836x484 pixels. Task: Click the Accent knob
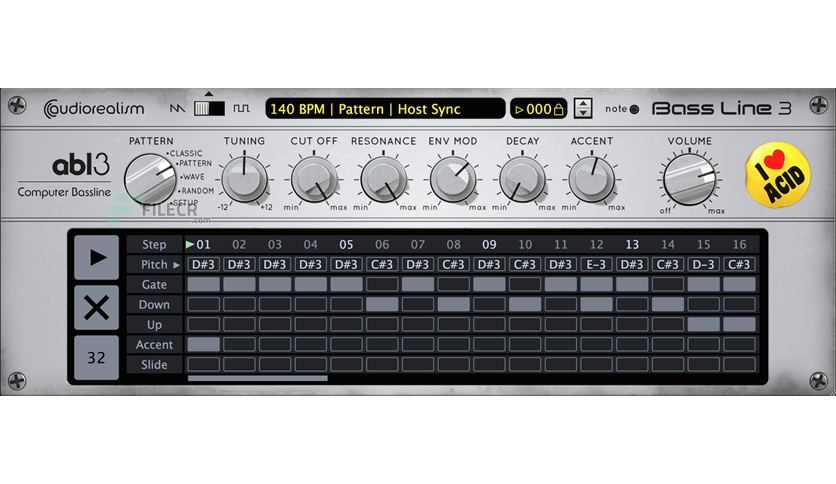592,179
